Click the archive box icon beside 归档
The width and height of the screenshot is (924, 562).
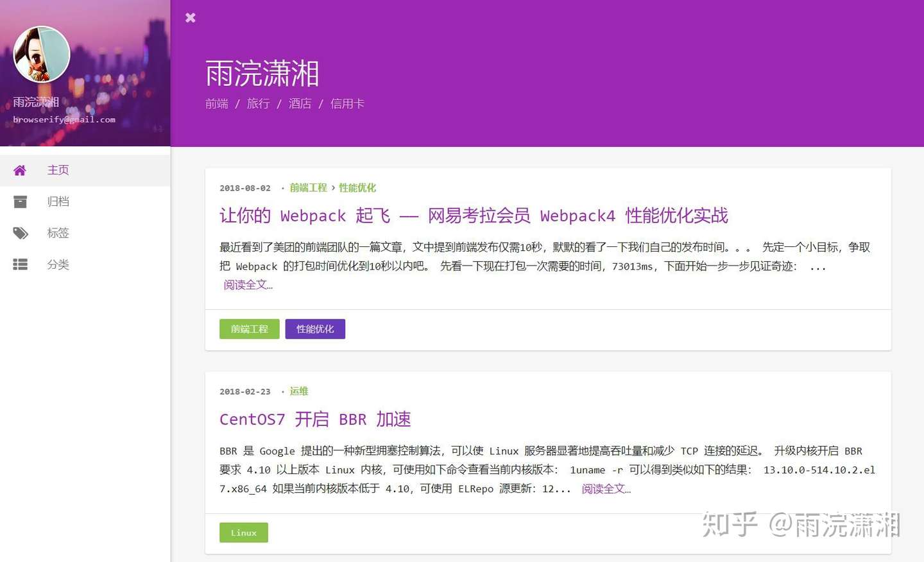(x=20, y=201)
